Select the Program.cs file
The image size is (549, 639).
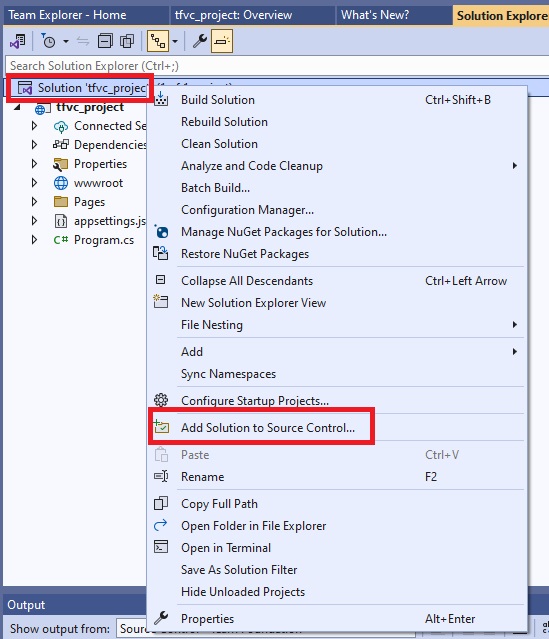click(x=104, y=240)
